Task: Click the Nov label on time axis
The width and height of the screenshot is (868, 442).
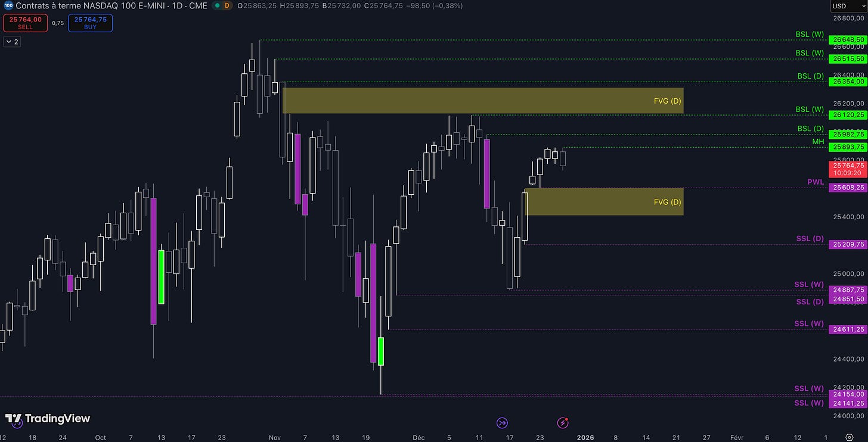Action: pos(274,437)
